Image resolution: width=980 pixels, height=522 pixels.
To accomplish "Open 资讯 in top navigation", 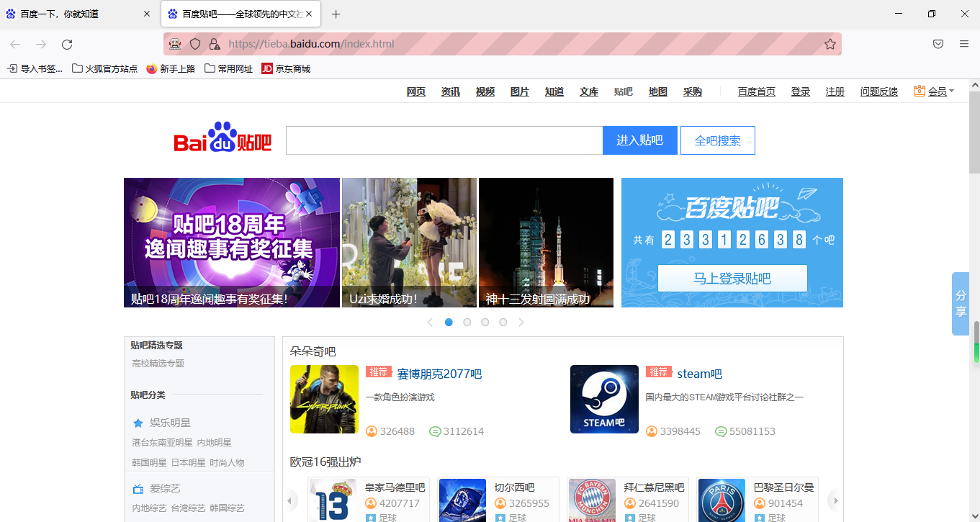I will coord(451,91).
